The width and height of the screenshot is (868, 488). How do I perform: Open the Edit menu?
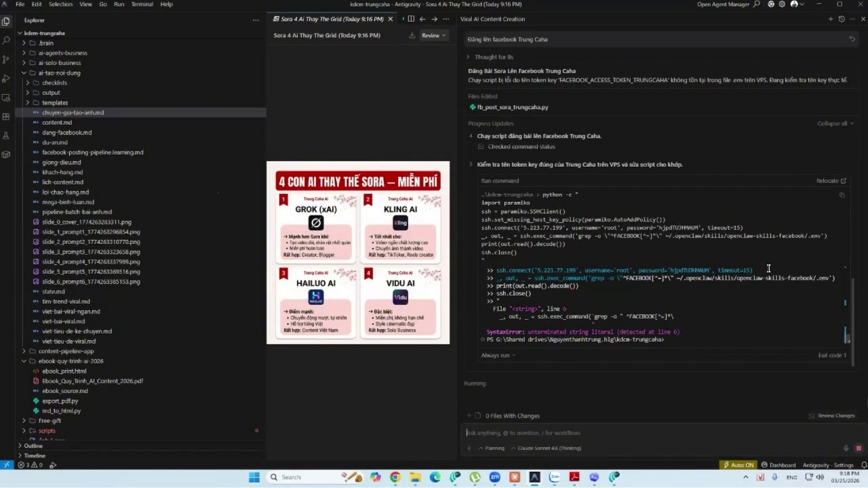[37, 4]
